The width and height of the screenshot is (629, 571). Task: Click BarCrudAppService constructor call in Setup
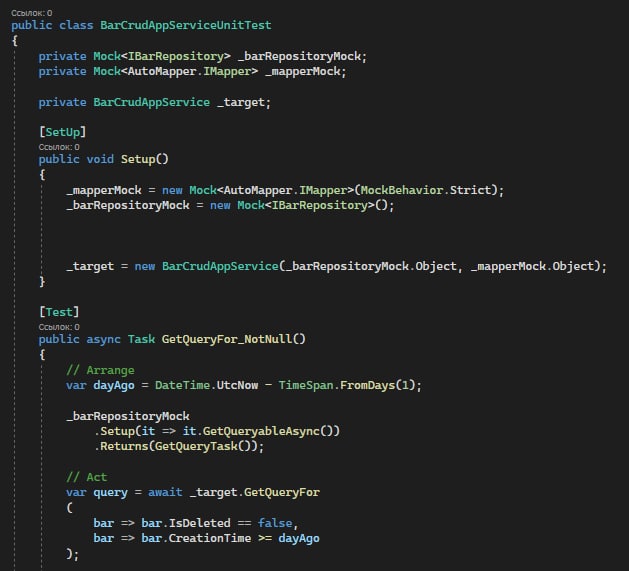[x=220, y=266]
